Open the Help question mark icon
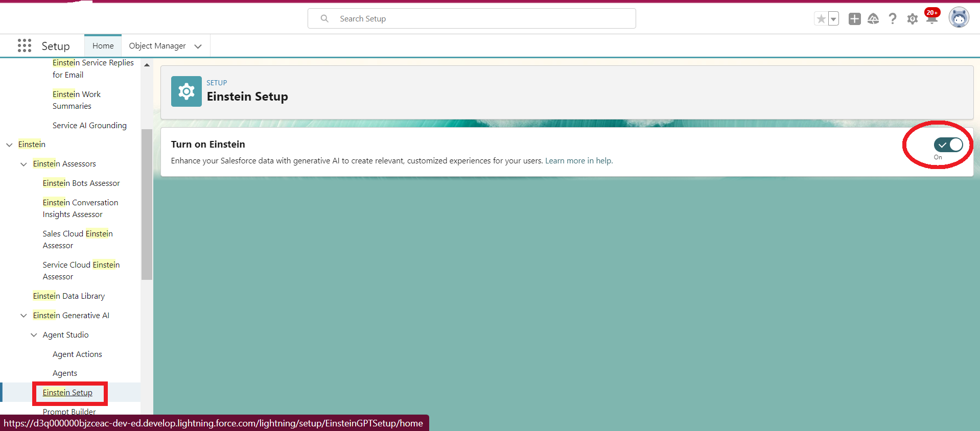Viewport: 980px width, 431px height. tap(893, 19)
